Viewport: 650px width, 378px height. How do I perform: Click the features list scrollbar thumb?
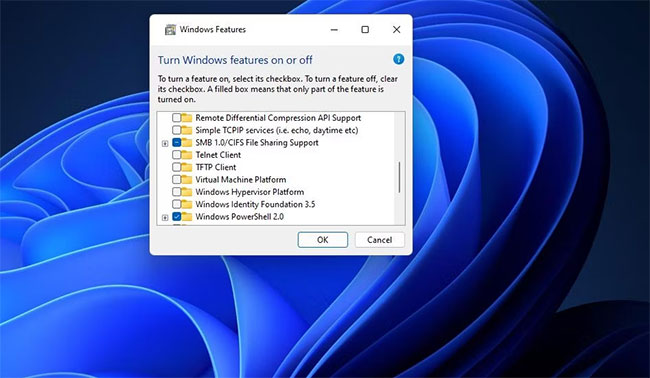(399, 177)
